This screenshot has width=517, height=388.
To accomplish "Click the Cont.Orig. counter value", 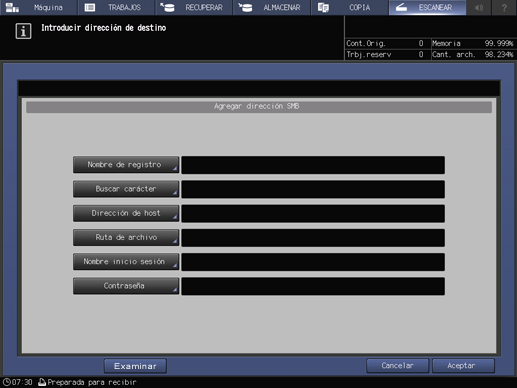I will [421, 43].
